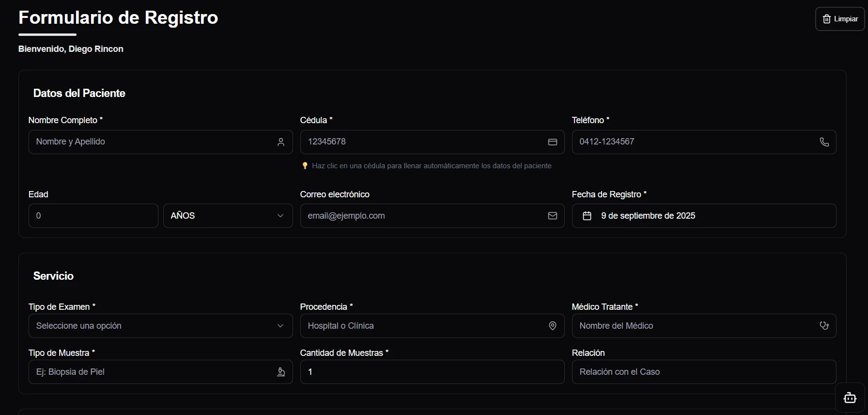Viewport: 868px width, 415px height.
Task: Click the calendar icon in Fecha de Registro
Action: [587, 216]
